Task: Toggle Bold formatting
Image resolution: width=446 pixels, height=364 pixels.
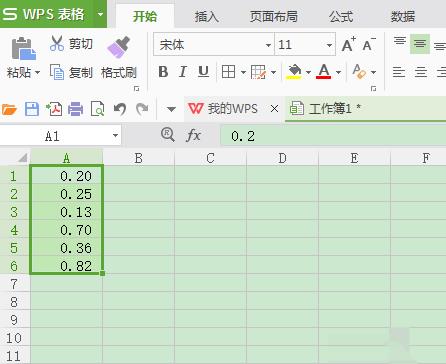Action: click(163, 72)
